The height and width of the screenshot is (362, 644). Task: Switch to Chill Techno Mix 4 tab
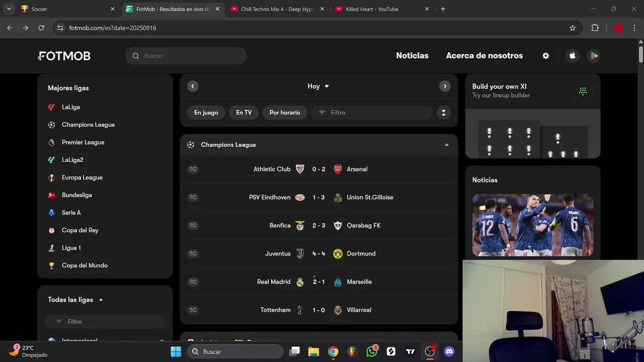click(276, 9)
